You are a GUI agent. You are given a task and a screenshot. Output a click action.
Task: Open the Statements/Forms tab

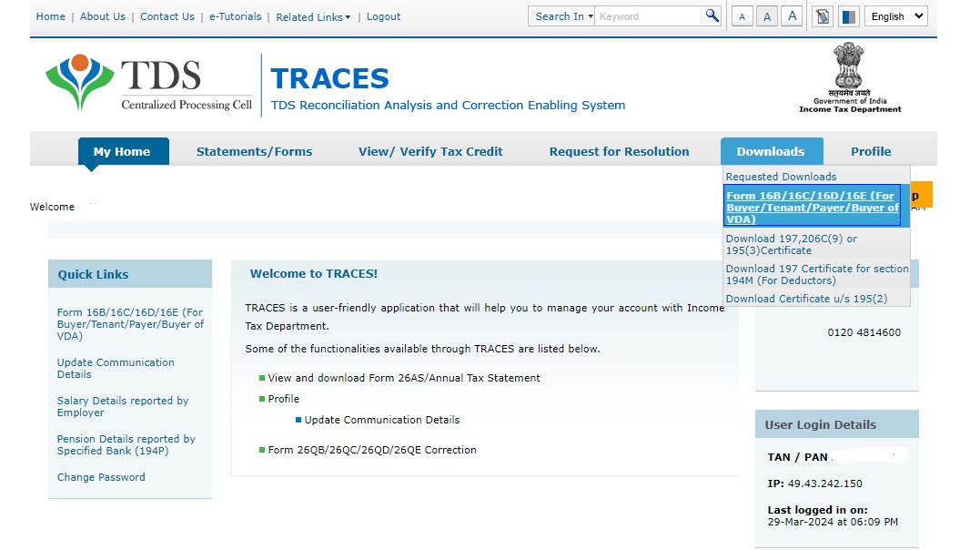pyautogui.click(x=254, y=152)
